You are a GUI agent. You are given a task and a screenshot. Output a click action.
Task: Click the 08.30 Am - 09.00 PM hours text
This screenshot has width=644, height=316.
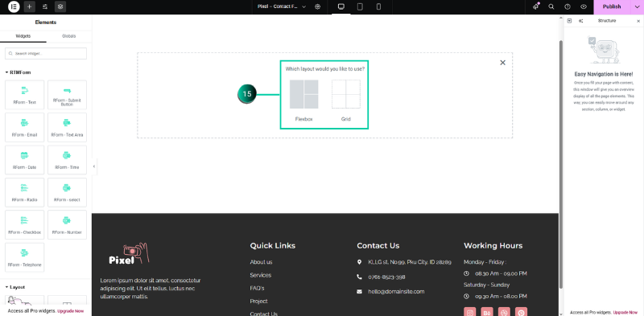[x=501, y=273]
